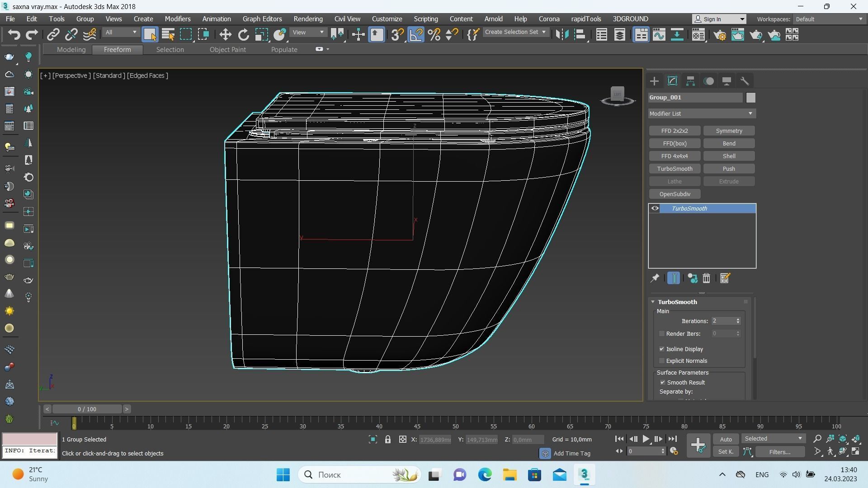Switch to the Motion command panel
Image resolution: width=868 pixels, height=488 pixels.
(x=708, y=81)
